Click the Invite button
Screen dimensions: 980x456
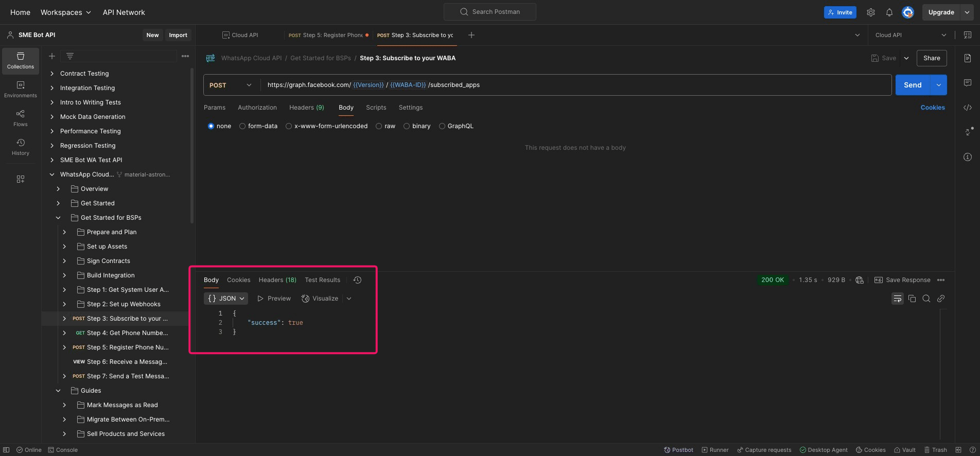tap(840, 12)
